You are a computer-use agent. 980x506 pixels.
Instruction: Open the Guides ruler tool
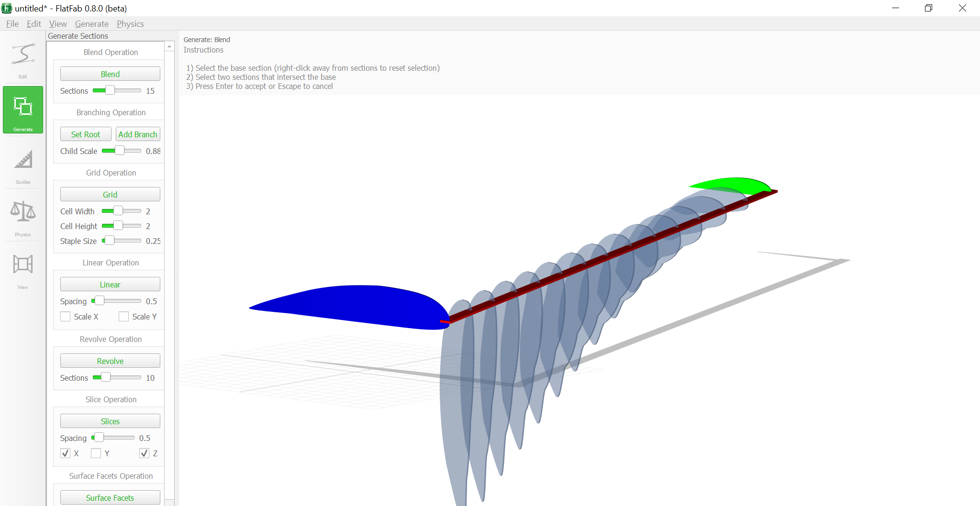(23, 160)
